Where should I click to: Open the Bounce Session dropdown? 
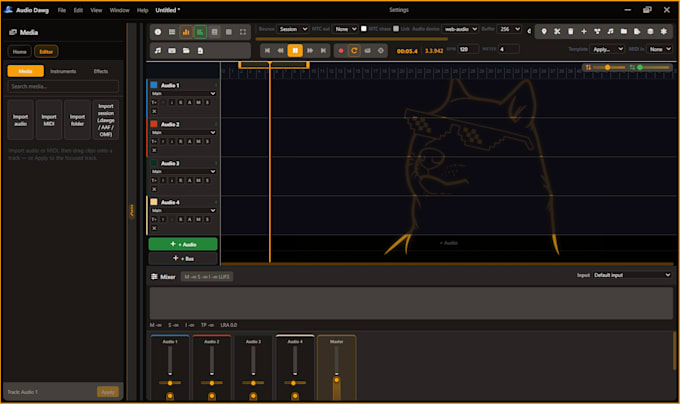pyautogui.click(x=293, y=29)
